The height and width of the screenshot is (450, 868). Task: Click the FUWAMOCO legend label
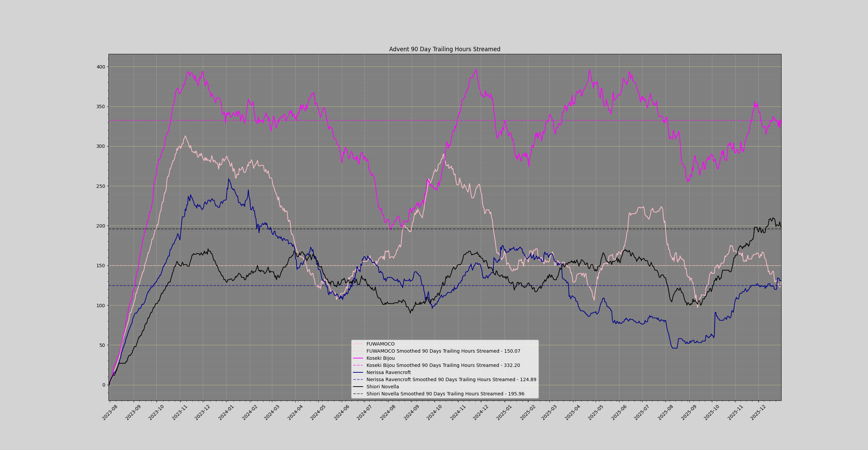380,344
